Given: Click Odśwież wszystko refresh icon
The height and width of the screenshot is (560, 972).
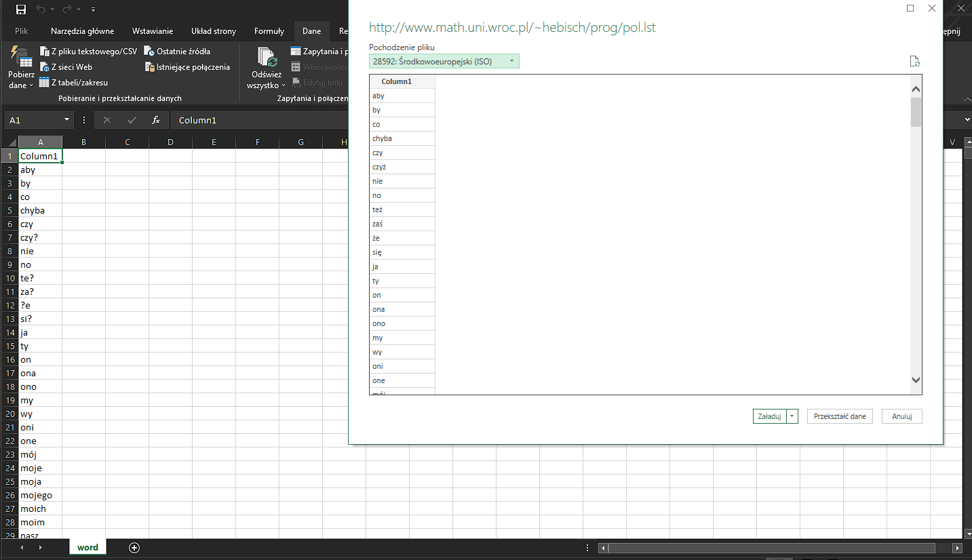Looking at the screenshot, I should 267,58.
